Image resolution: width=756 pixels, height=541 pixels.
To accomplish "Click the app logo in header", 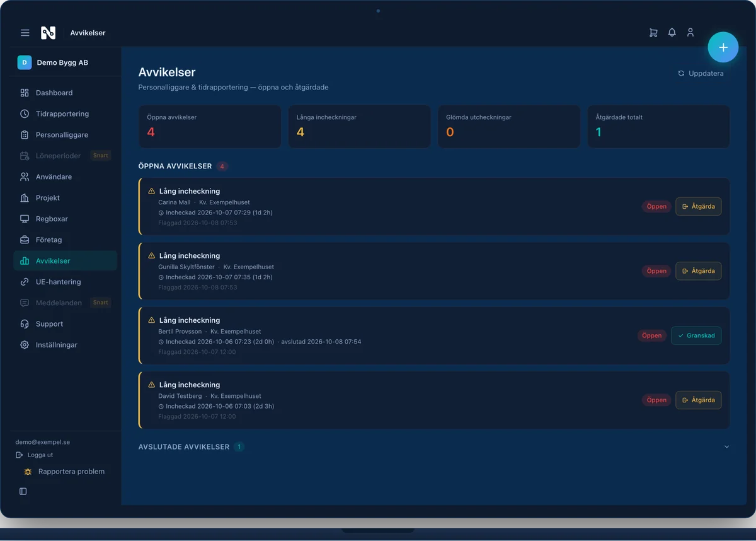I will click(x=48, y=33).
